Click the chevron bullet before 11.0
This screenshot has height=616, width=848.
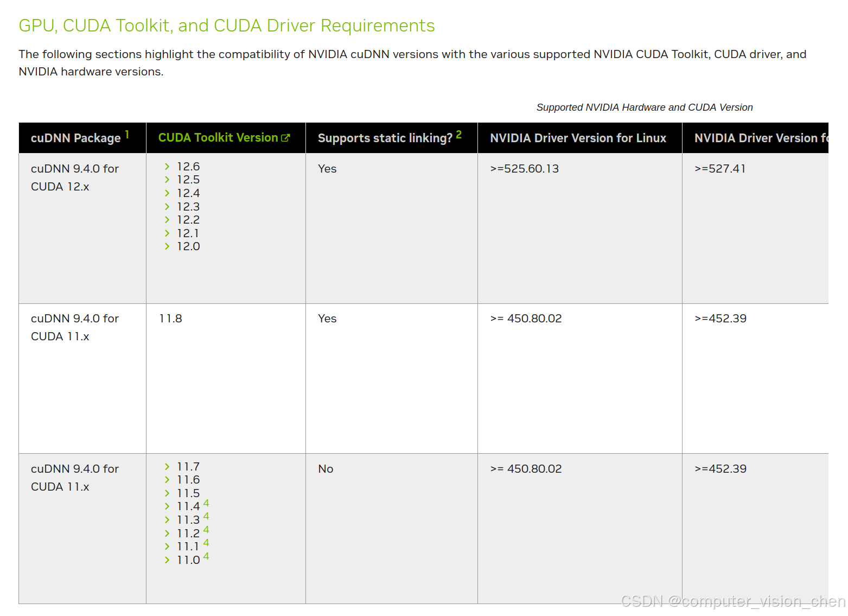tap(167, 560)
